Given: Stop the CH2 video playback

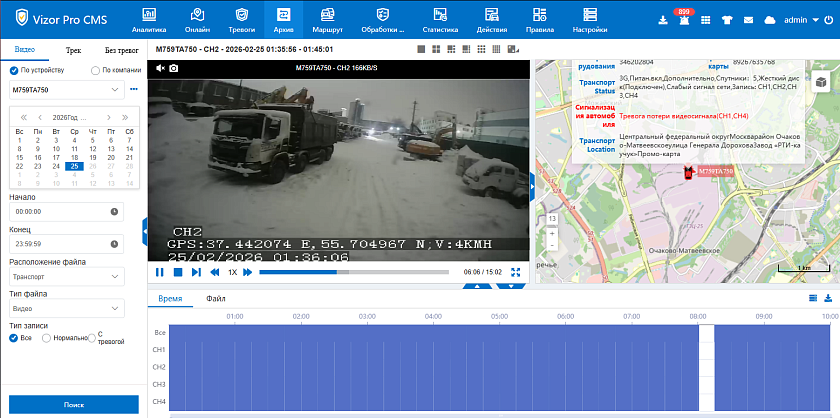Looking at the screenshot, I should point(178,272).
